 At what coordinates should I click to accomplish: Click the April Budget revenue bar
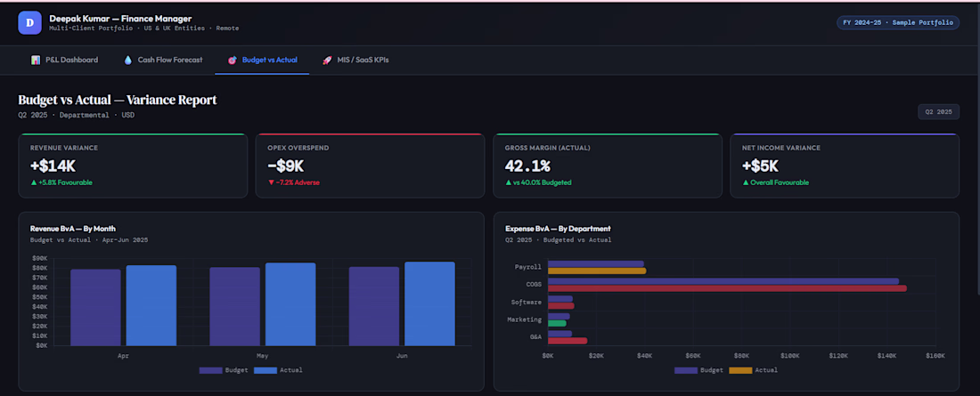point(95,307)
